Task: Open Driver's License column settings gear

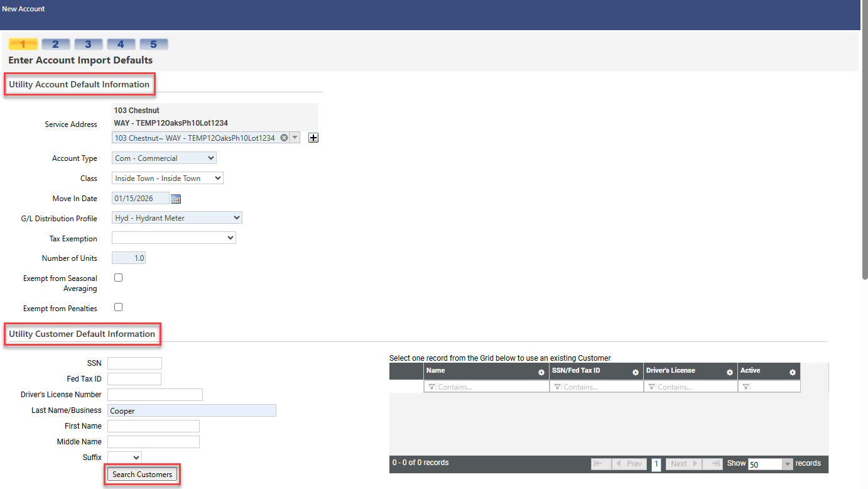Action: point(730,372)
